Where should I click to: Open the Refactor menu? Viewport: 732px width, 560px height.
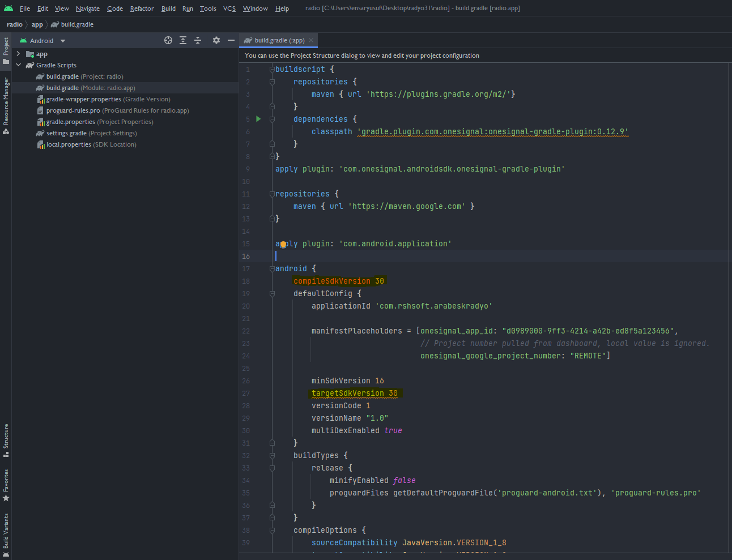pyautogui.click(x=142, y=8)
